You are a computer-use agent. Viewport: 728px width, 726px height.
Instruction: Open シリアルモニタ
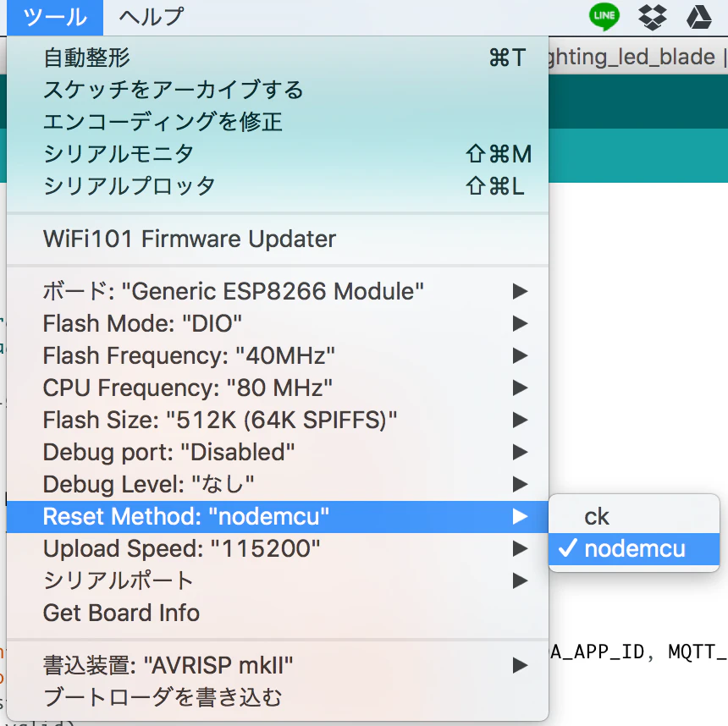278,154
